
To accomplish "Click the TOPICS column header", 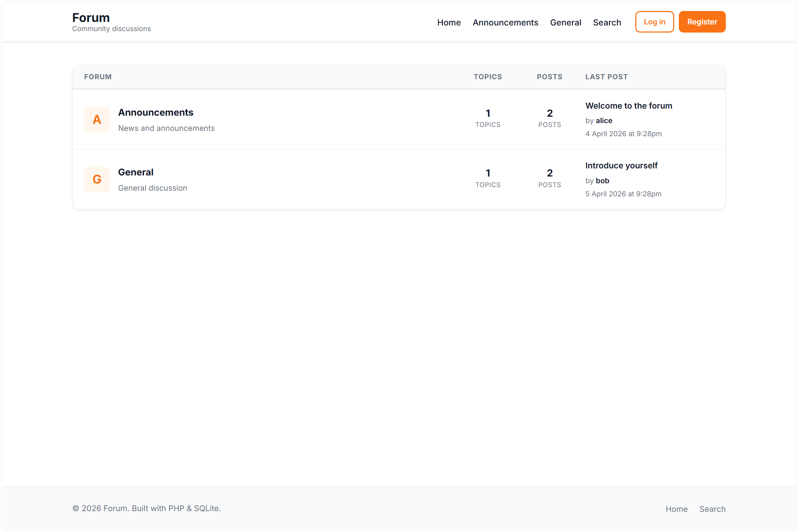I will point(488,77).
